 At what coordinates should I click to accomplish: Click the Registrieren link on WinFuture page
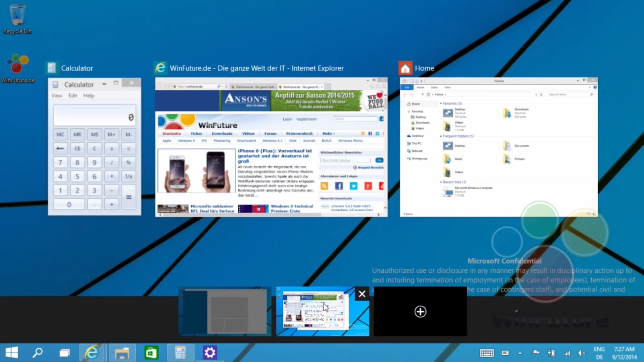[306, 119]
